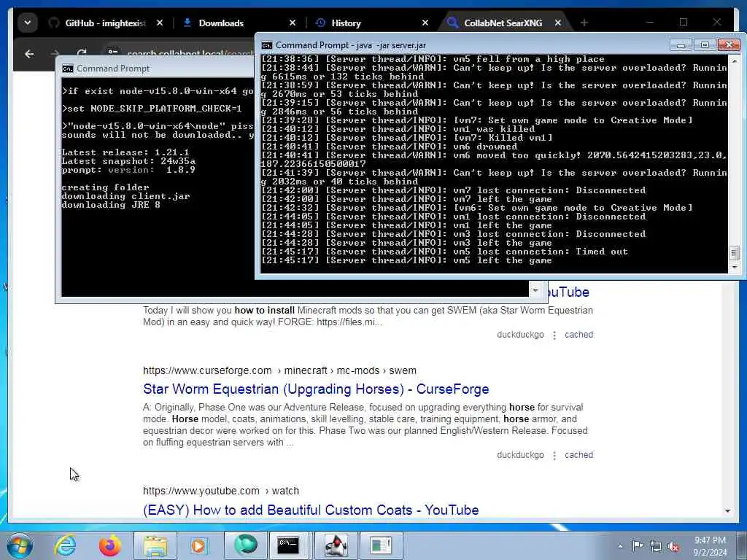The image size is (747, 560).
Task: Open system menu icon of back Command Prompt window
Action: 68,69
